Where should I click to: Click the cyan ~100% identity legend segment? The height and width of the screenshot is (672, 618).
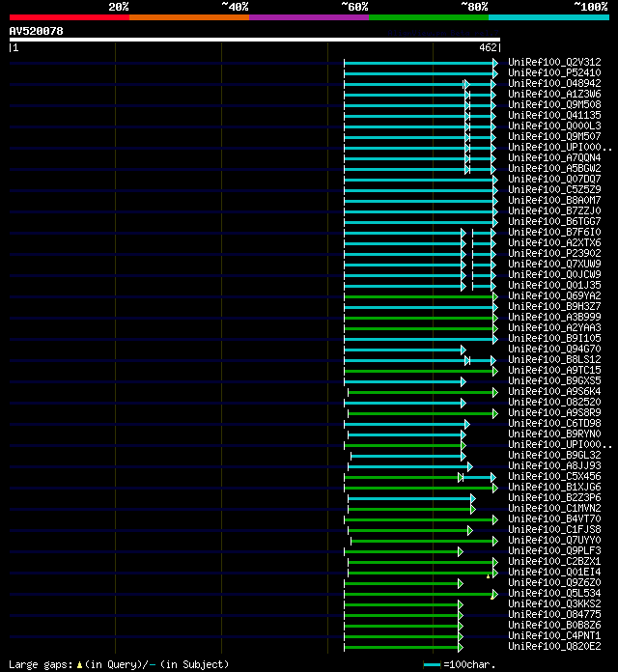point(549,17)
